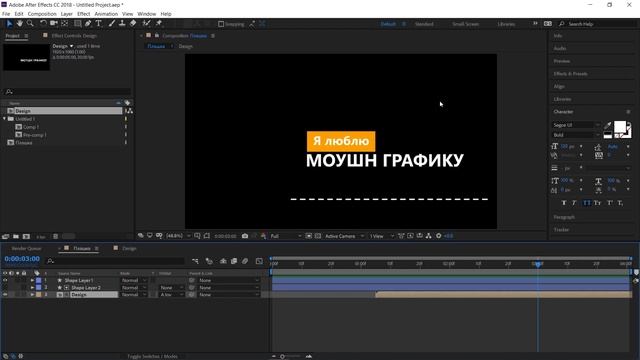The image size is (640, 360).
Task: Click the current time indicator playhead
Action: [x=538, y=264]
